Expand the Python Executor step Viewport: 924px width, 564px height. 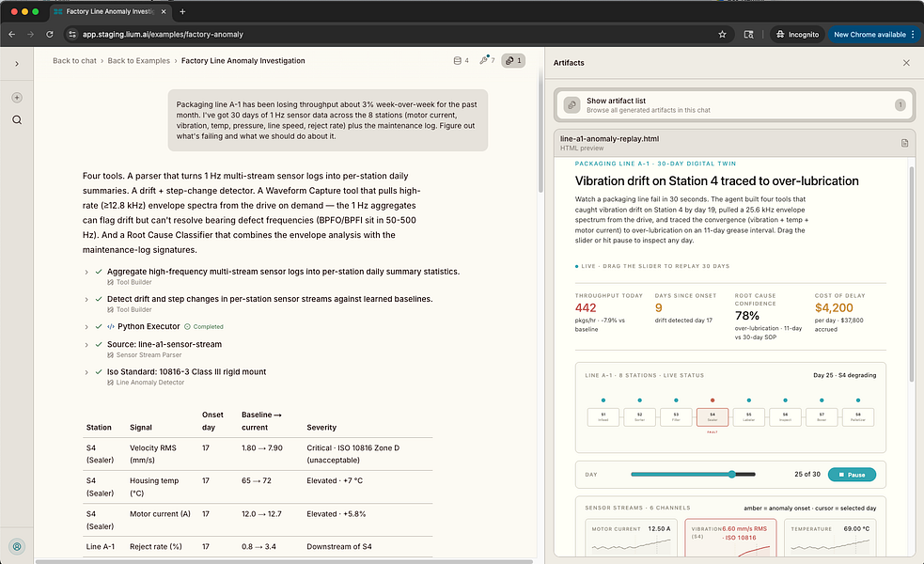point(86,326)
